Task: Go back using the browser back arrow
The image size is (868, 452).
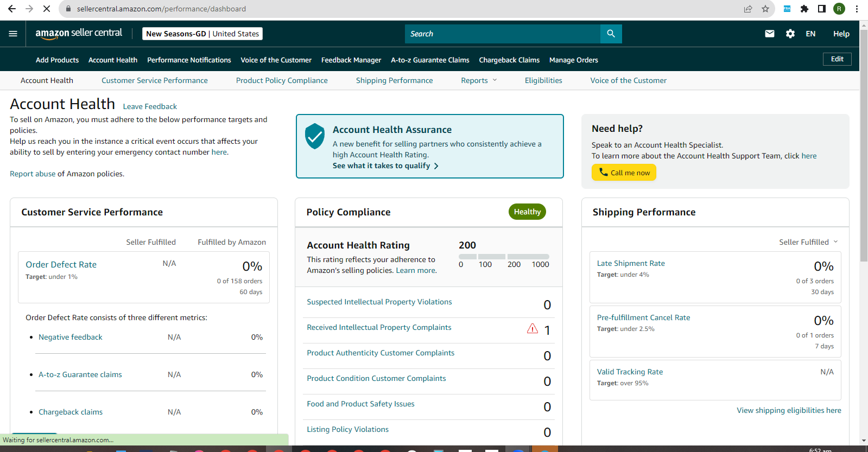Action: [12, 9]
